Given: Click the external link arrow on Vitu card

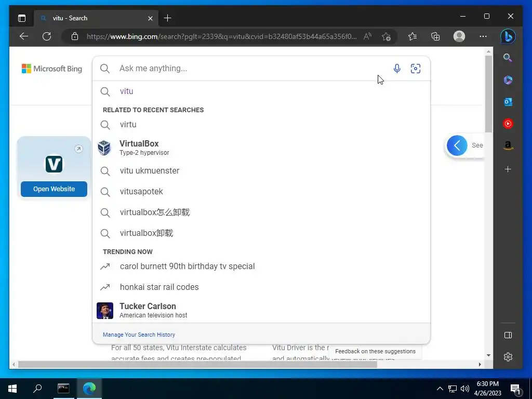Looking at the screenshot, I should [78, 149].
